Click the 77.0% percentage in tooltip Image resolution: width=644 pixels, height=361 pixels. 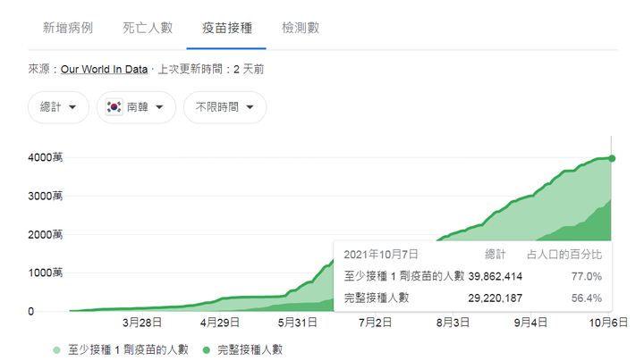[x=587, y=276]
